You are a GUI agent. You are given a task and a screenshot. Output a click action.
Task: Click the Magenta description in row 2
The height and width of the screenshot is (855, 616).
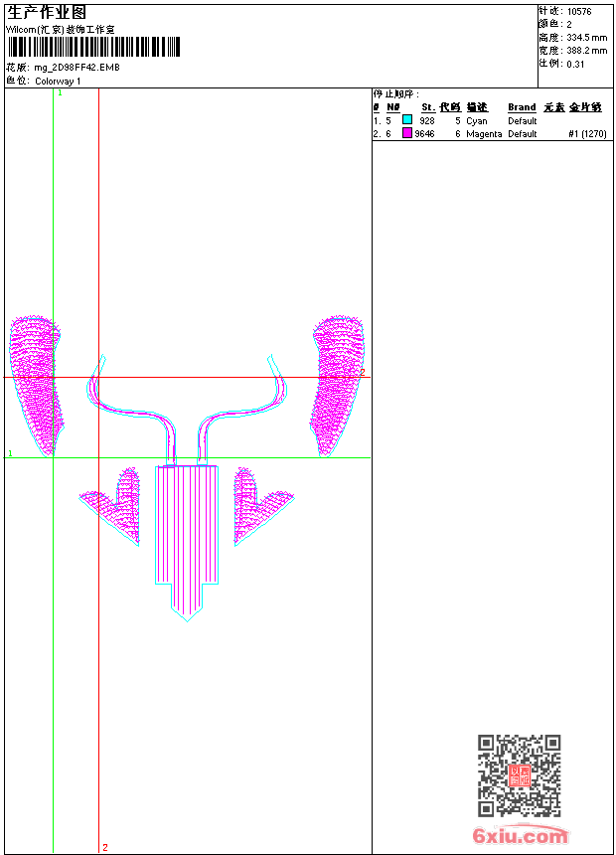pyautogui.click(x=484, y=134)
